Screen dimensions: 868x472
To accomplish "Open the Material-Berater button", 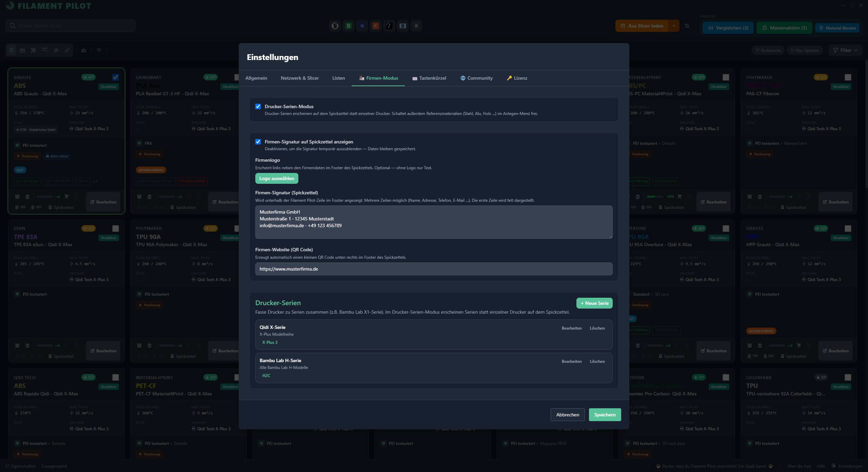I will click(837, 28).
